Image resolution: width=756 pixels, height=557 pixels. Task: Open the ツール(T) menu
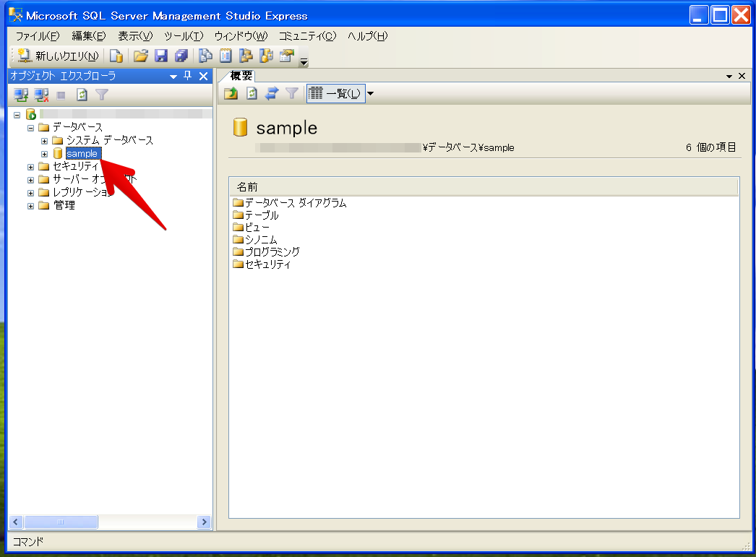coord(184,36)
